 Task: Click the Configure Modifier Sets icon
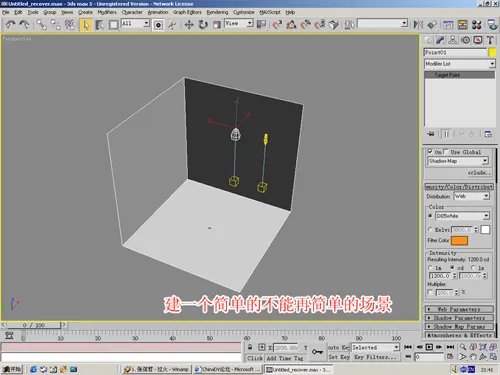488,134
